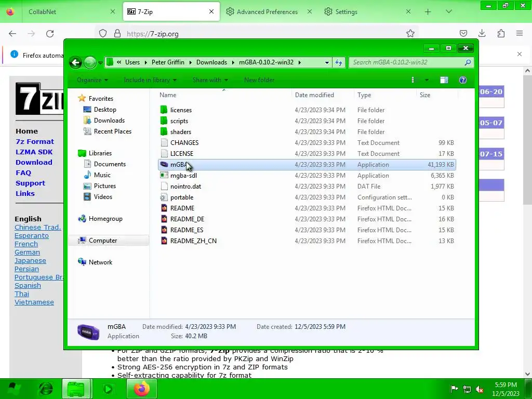The height and width of the screenshot is (399, 532).
Task: Expand the view options dropdown arrow
Action: point(427,80)
